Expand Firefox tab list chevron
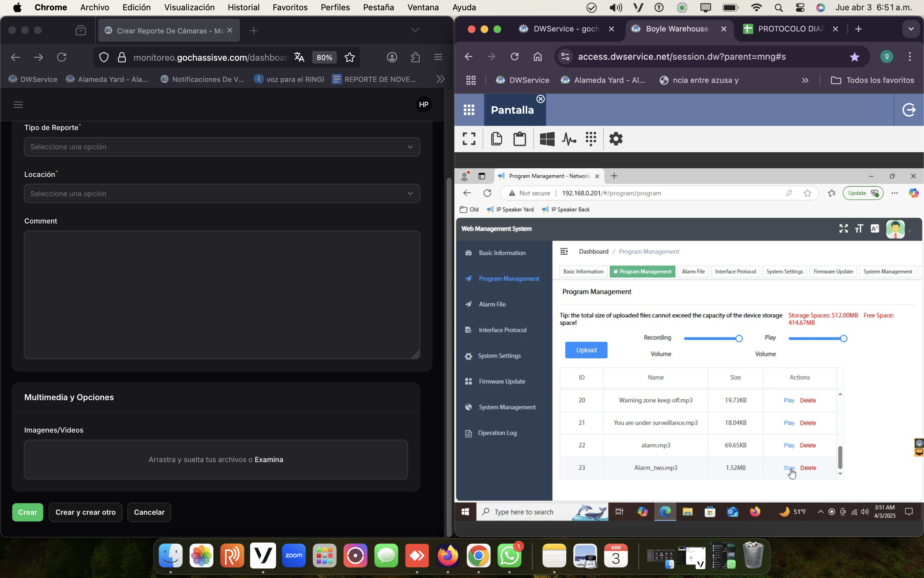The image size is (924, 578). tap(415, 30)
